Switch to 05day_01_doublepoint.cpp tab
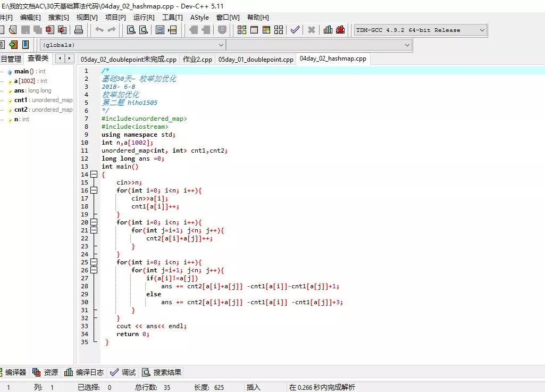The image size is (545, 392). (256, 60)
